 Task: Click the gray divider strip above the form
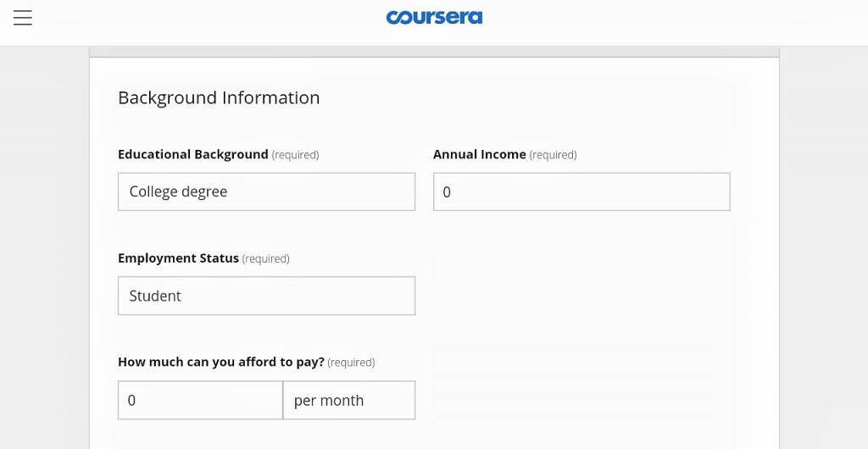point(434,52)
